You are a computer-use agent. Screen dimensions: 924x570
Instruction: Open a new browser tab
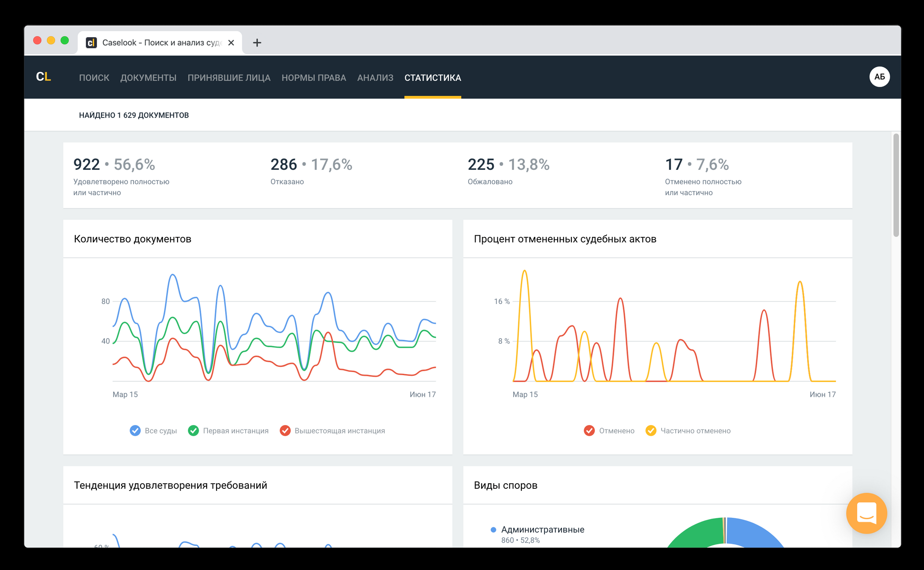click(x=257, y=43)
